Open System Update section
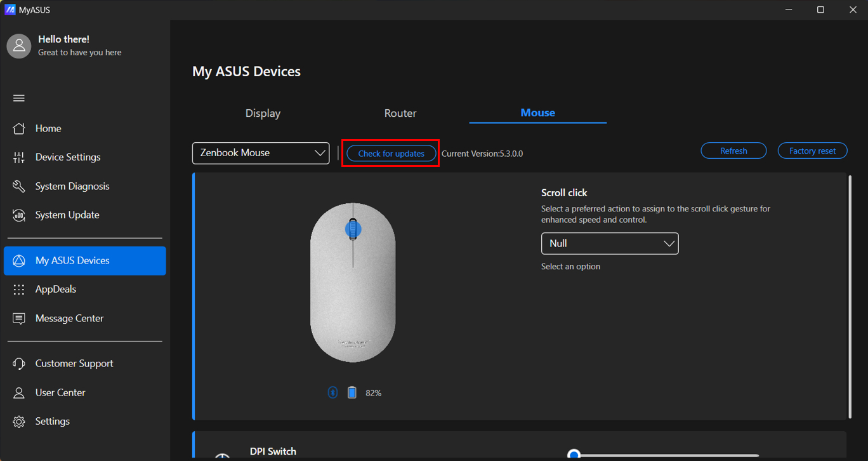 point(85,215)
